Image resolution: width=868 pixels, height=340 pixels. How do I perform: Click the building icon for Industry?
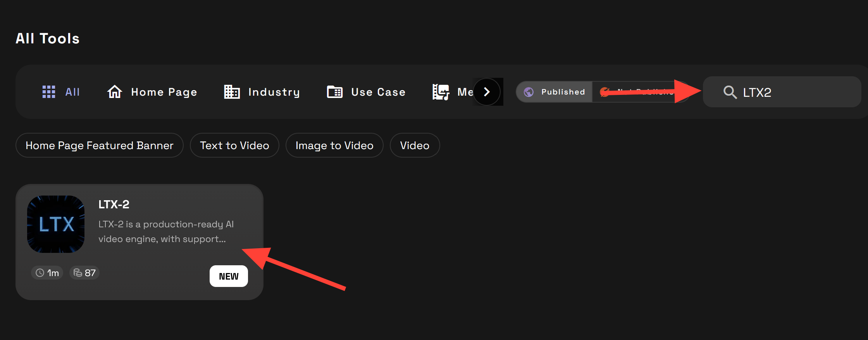[232, 92]
